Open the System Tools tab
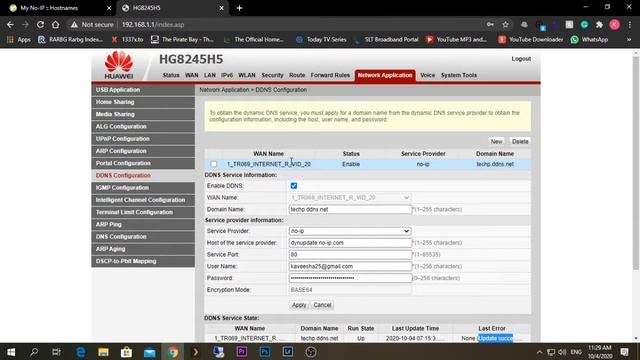 click(x=459, y=75)
